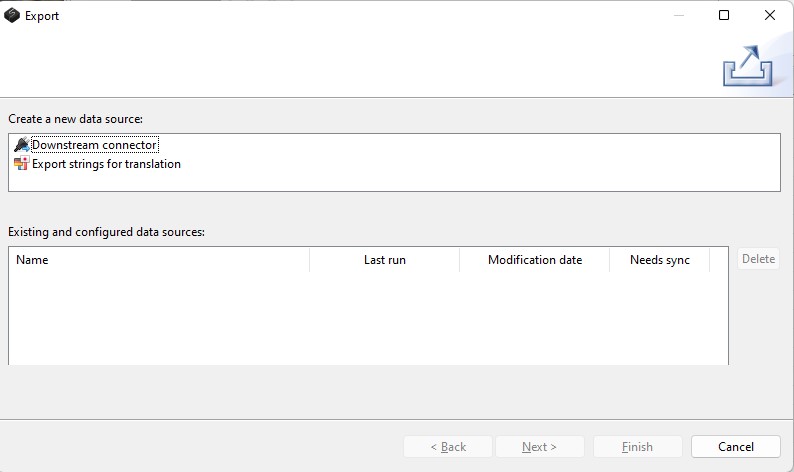Click the Export app icon in title bar
The image size is (794, 472).
tap(12, 15)
